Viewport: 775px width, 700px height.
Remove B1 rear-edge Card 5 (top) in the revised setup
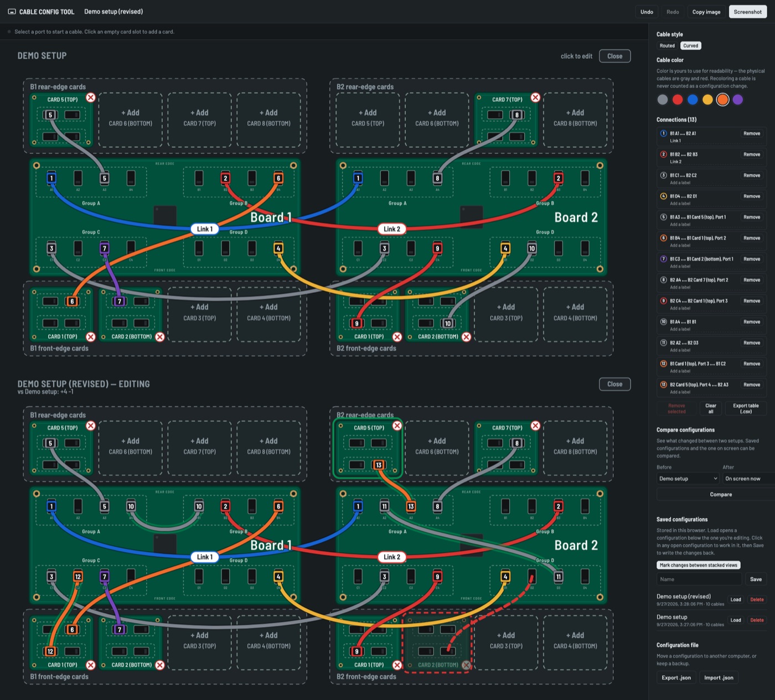click(91, 426)
